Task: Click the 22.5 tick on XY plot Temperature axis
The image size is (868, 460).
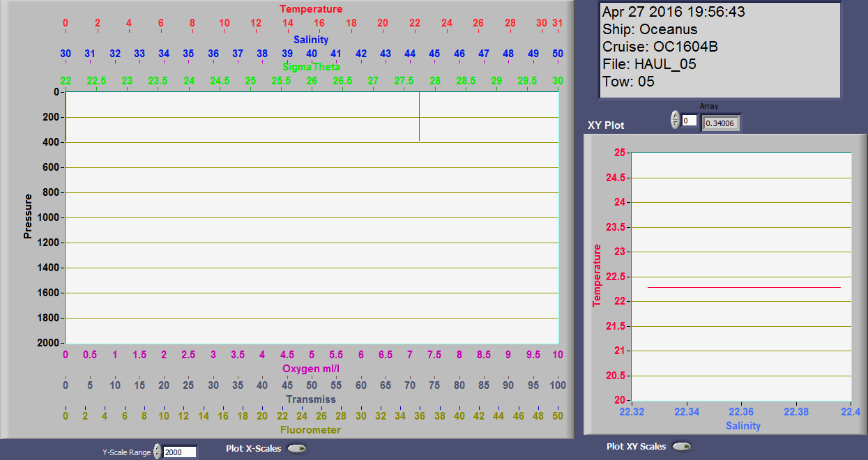Action: [x=616, y=277]
